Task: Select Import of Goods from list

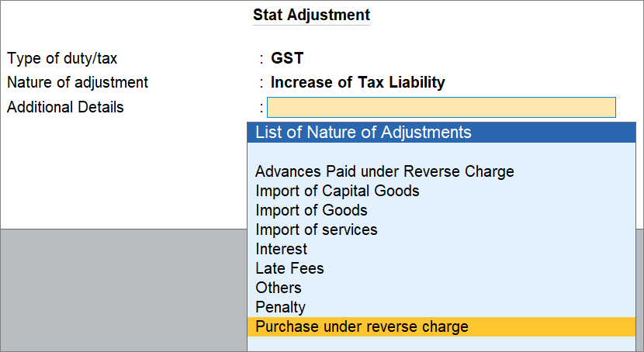Action: (x=311, y=210)
